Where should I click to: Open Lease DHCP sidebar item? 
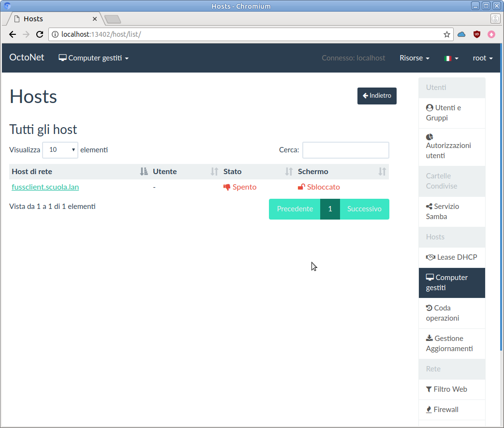click(452, 257)
